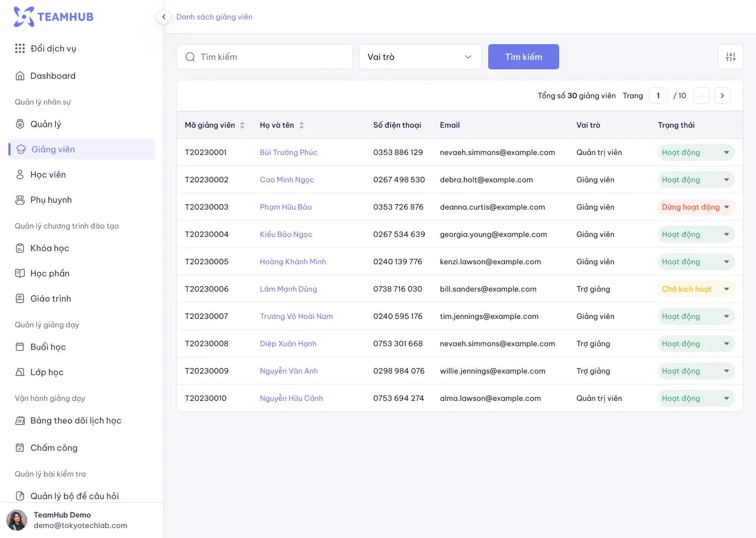Viewport: 756px width, 538px height.
Task: Click the Học phần book icon
Action: pyautogui.click(x=20, y=273)
